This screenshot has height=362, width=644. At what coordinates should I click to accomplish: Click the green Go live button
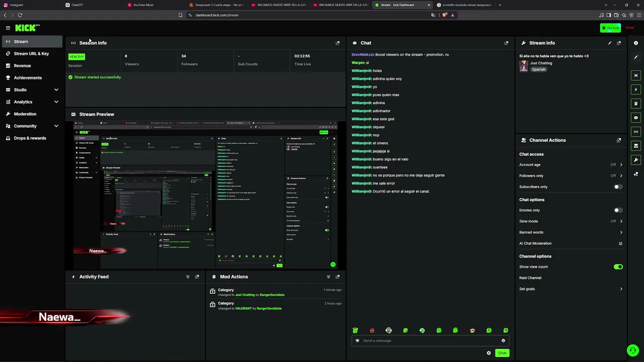[x=610, y=28]
